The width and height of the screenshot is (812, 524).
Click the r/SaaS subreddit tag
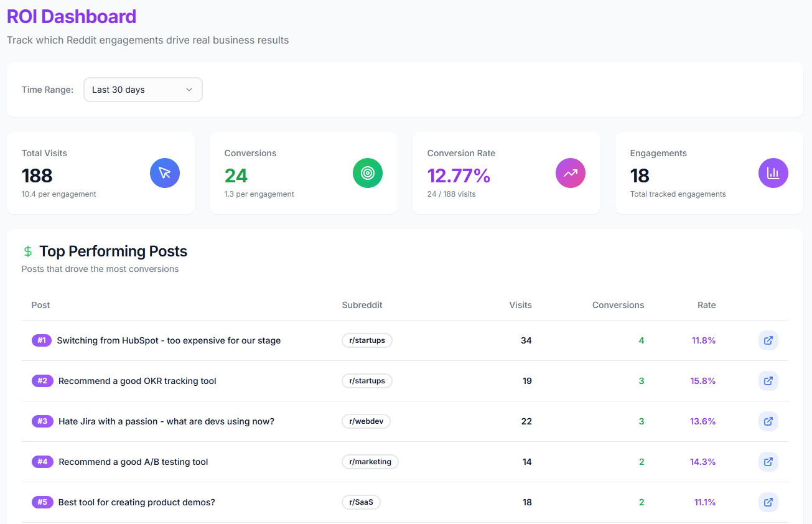pos(361,502)
